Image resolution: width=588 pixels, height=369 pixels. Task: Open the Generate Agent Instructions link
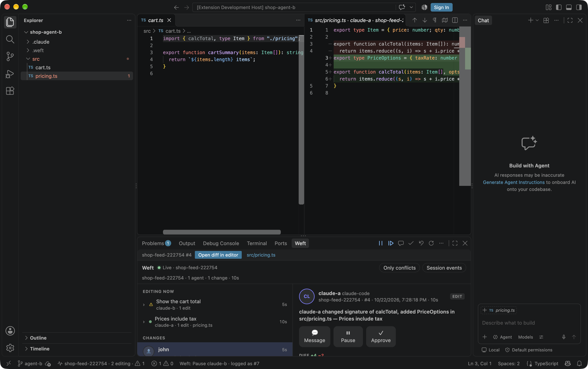point(513,182)
